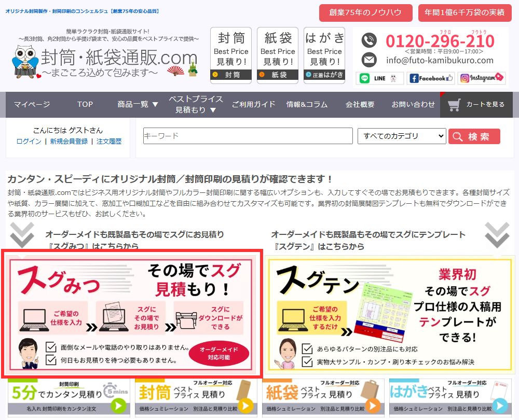Image resolution: width=519 pixels, height=420 pixels.
Task: Click the envelope image on 封筒 banner
Action: [244, 389]
